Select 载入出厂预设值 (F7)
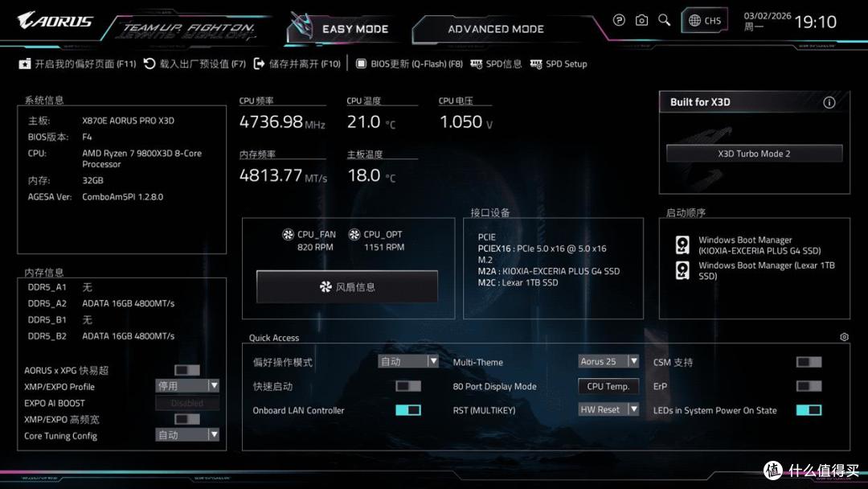Image resolution: width=868 pixels, height=489 pixels. (x=194, y=64)
